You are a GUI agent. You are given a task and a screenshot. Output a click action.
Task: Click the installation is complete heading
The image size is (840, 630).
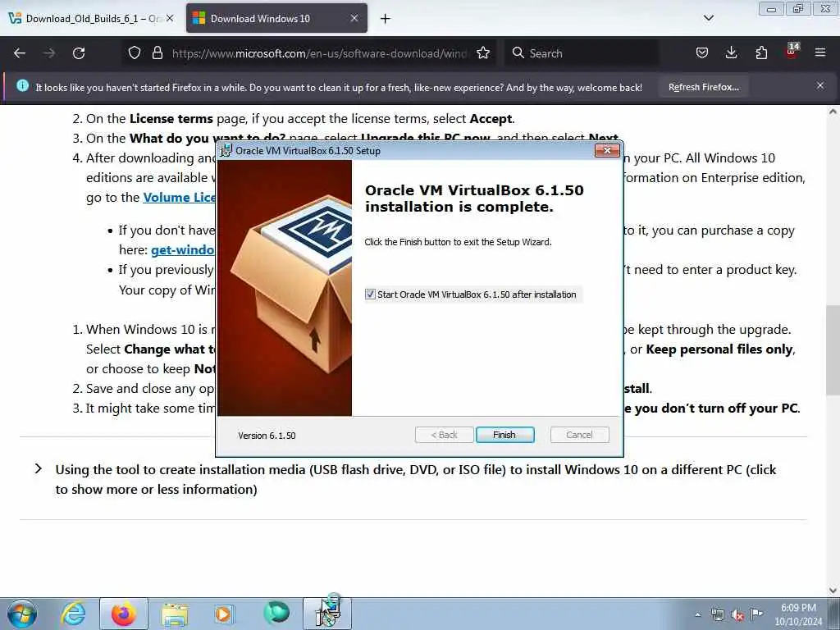point(474,199)
